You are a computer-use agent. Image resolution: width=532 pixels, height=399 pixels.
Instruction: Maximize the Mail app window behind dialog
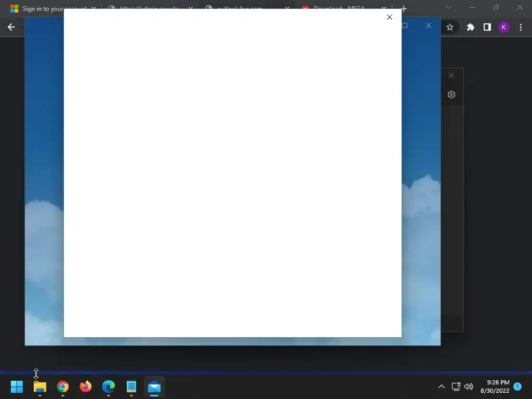[x=405, y=25]
